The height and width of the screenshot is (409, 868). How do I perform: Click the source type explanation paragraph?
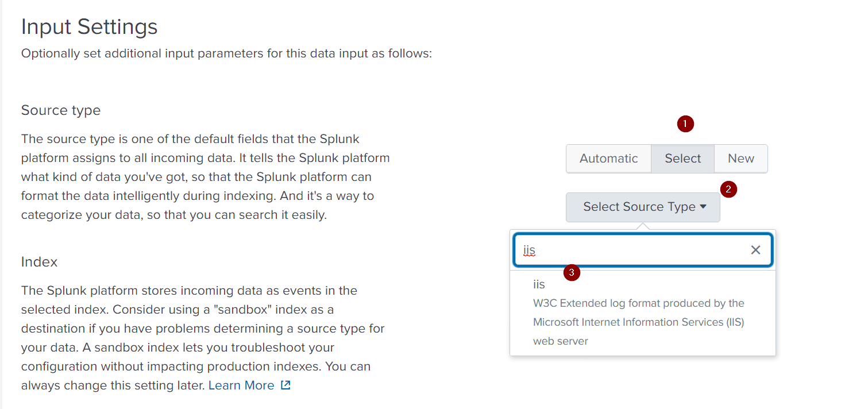pyautogui.click(x=205, y=178)
